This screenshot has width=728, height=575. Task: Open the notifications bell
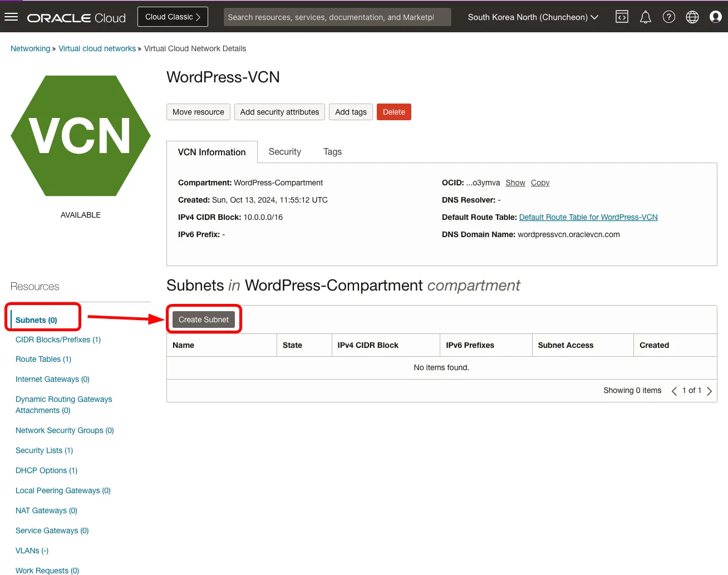coord(646,17)
